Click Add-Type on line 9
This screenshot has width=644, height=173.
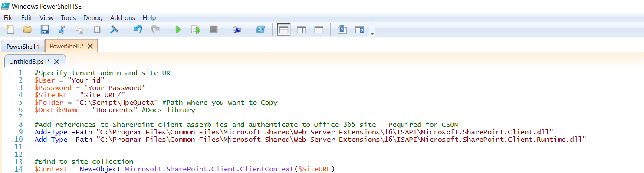(51, 132)
